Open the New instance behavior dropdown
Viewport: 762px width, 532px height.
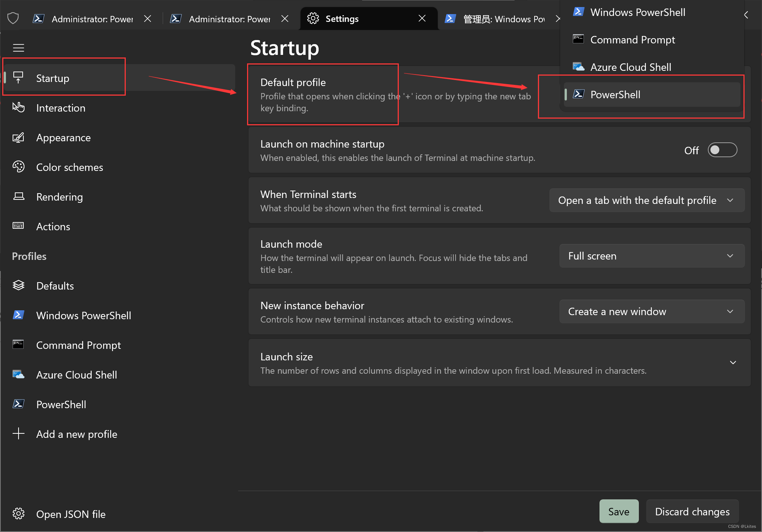point(651,311)
